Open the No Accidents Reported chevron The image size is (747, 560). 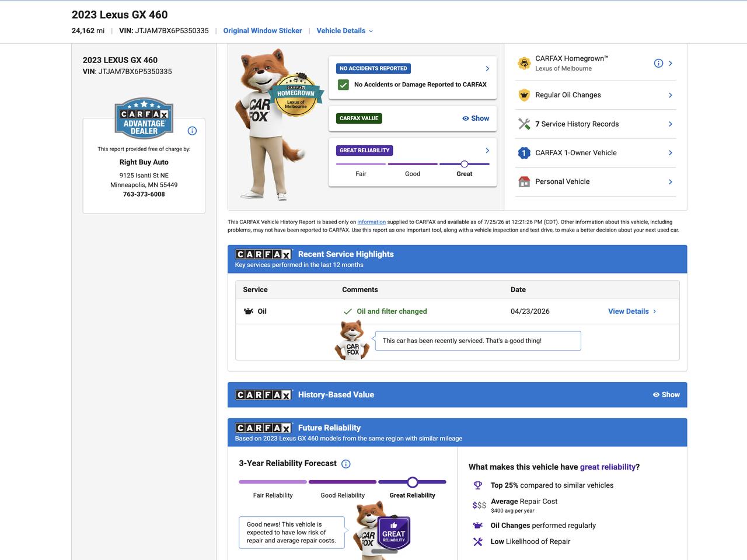(487, 68)
